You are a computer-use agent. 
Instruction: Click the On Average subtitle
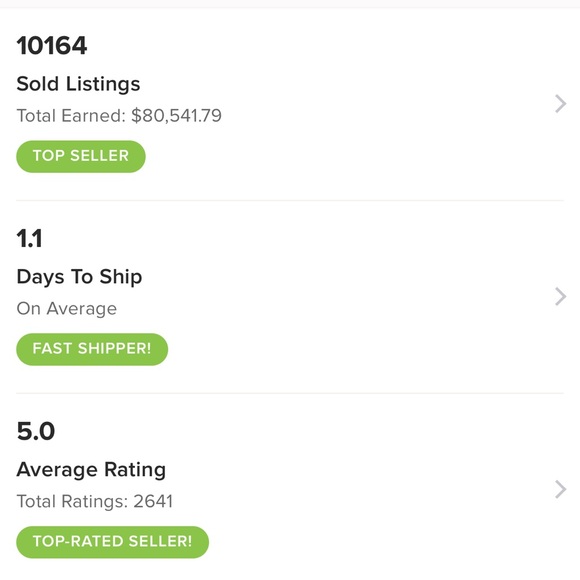[x=67, y=308]
